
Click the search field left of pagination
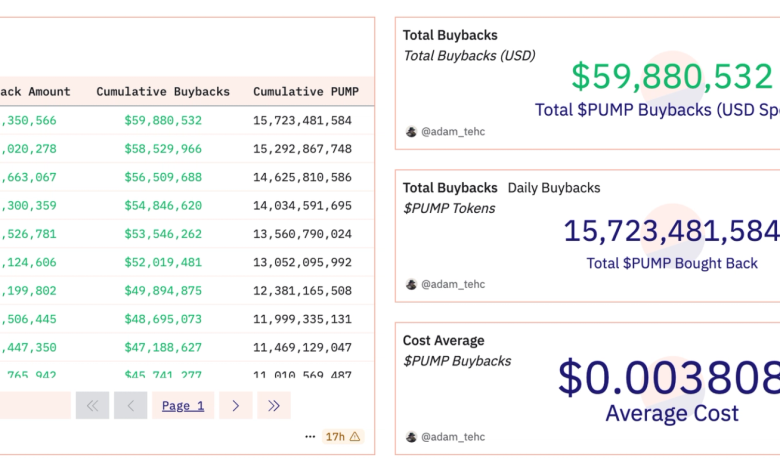pos(35,405)
